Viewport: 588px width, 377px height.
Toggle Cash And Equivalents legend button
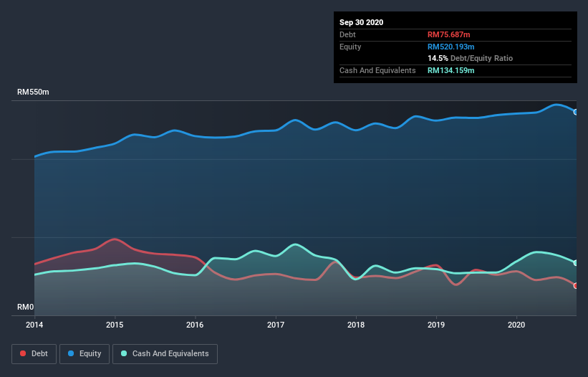coord(165,354)
